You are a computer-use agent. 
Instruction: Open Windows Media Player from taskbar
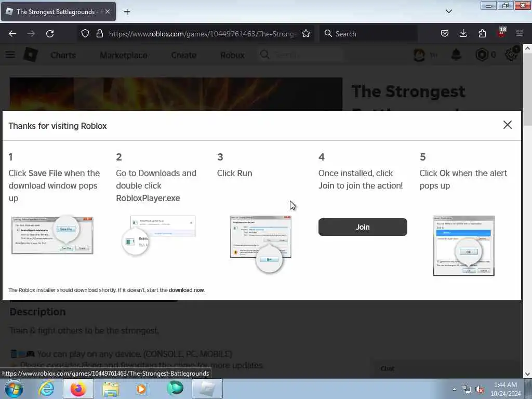(x=142, y=389)
